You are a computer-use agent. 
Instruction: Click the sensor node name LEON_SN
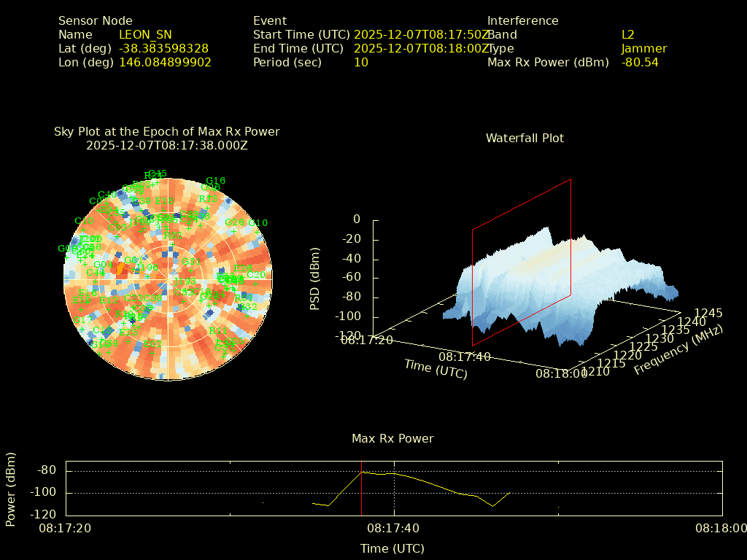pyautogui.click(x=145, y=34)
